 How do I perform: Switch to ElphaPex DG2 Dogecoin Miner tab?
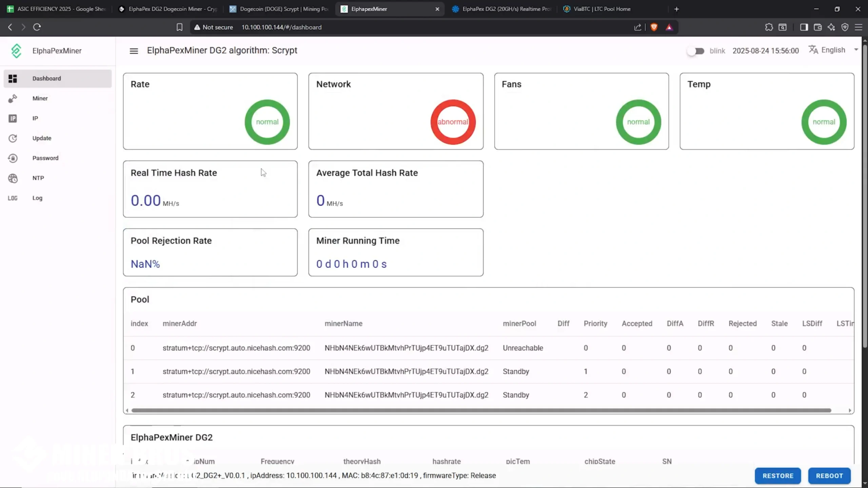coord(168,9)
